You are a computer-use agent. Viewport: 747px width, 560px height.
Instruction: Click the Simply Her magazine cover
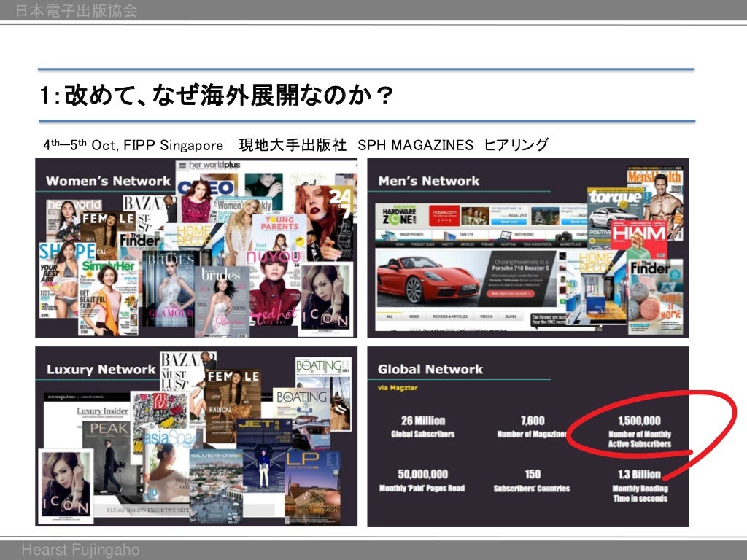(x=109, y=297)
